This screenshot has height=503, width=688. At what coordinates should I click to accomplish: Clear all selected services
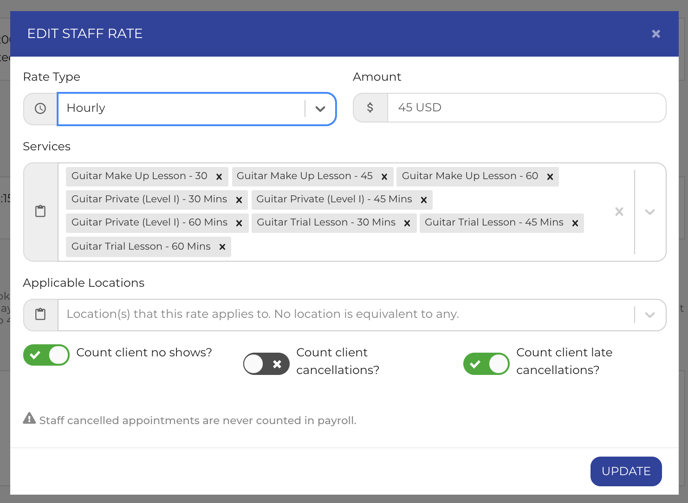coord(619,212)
